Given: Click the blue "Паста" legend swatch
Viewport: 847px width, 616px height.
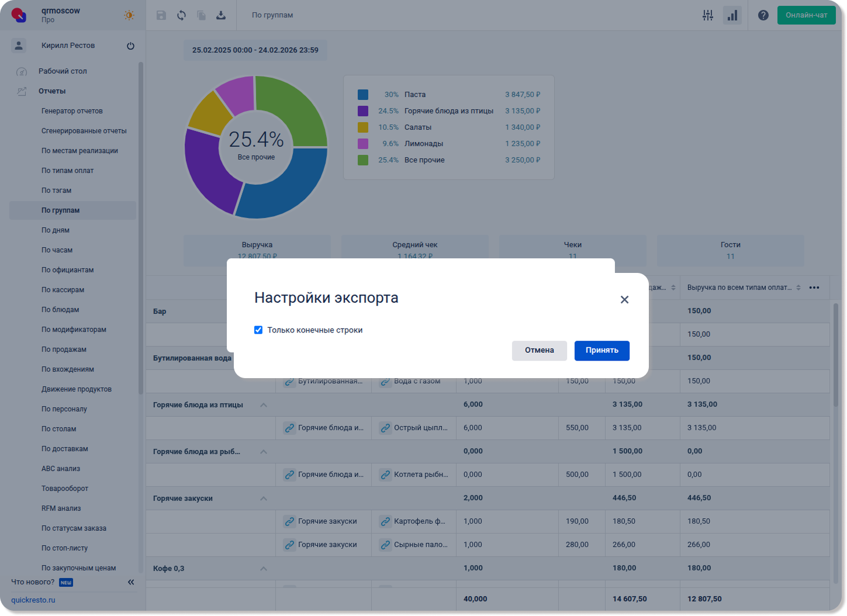Looking at the screenshot, I should pyautogui.click(x=363, y=95).
